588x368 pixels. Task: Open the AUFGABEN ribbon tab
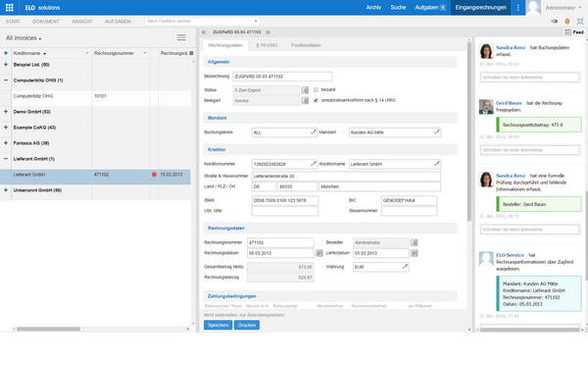click(118, 22)
